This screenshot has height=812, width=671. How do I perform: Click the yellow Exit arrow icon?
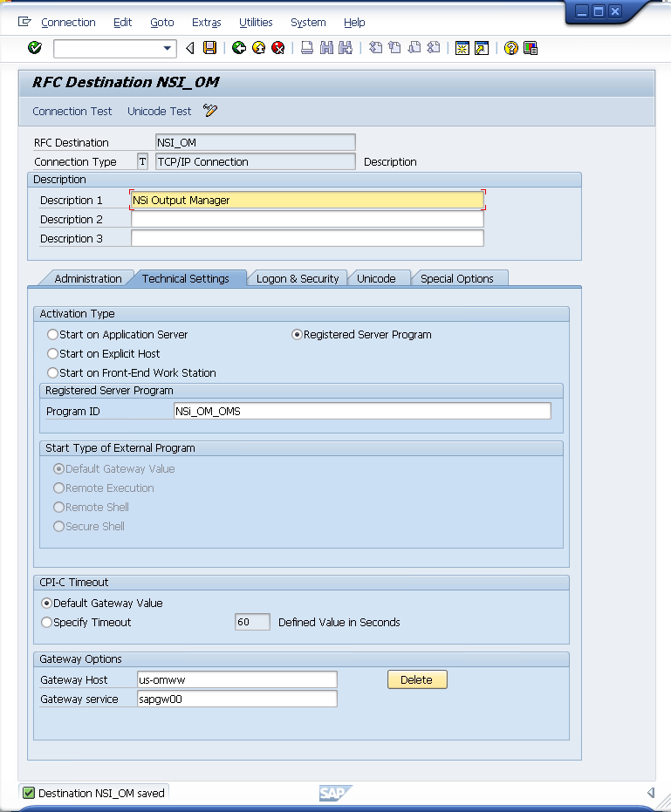point(258,48)
